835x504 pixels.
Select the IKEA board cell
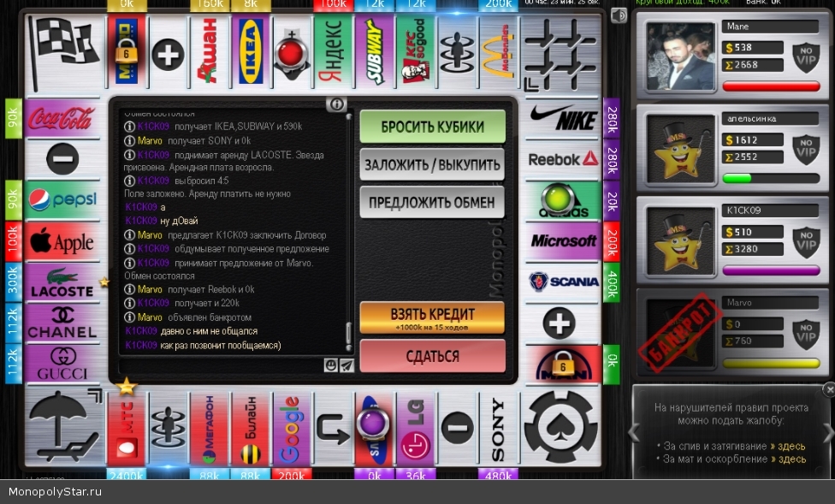[x=251, y=51]
